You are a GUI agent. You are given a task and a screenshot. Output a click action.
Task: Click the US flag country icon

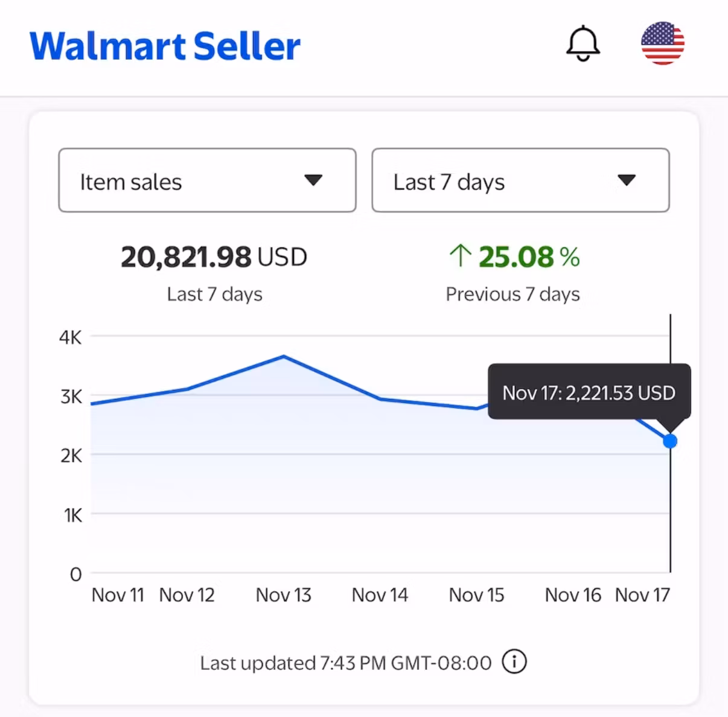[662, 43]
